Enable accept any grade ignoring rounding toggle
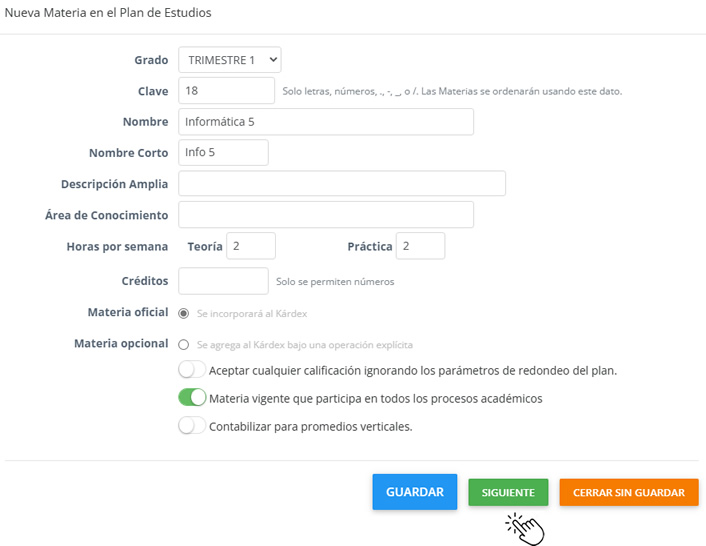Viewport: 706px width, 546px height. [192, 370]
